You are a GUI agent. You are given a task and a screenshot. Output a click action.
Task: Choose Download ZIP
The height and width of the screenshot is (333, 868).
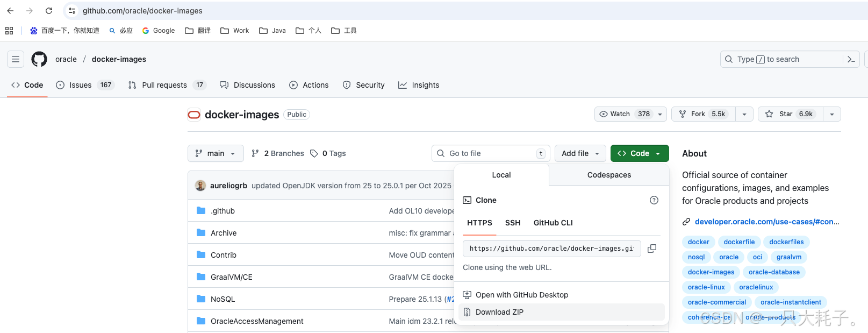coord(562,312)
